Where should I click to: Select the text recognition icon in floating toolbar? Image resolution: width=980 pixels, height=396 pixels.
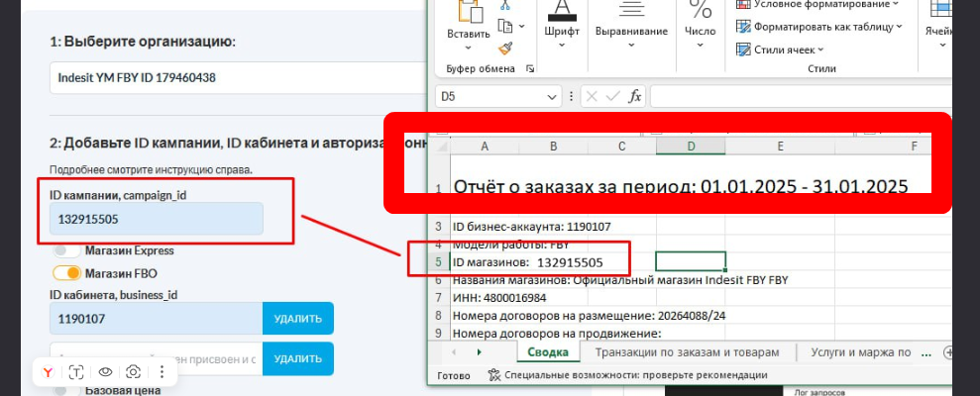click(x=76, y=372)
